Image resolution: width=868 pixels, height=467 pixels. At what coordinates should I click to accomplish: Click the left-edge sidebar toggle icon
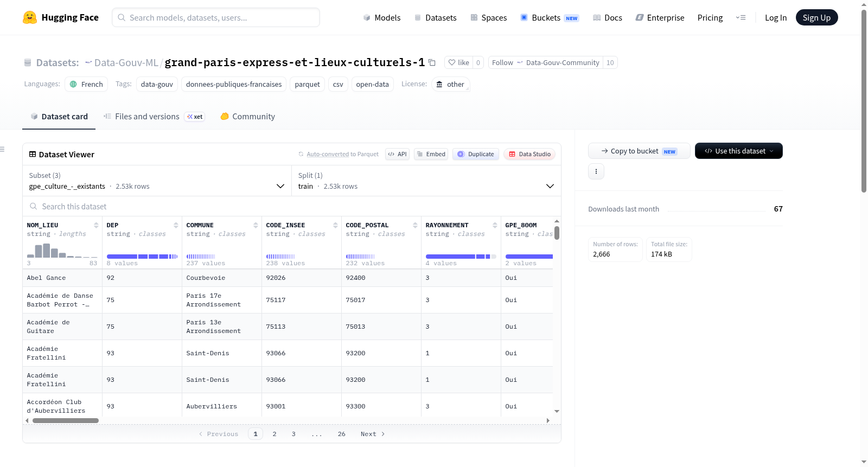tap(2, 149)
